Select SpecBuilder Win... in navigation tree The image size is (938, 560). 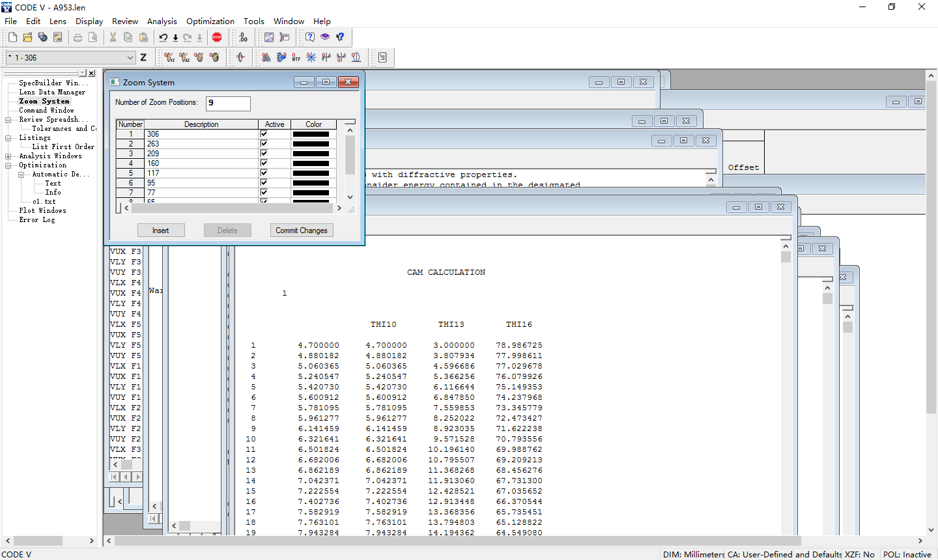(53, 83)
